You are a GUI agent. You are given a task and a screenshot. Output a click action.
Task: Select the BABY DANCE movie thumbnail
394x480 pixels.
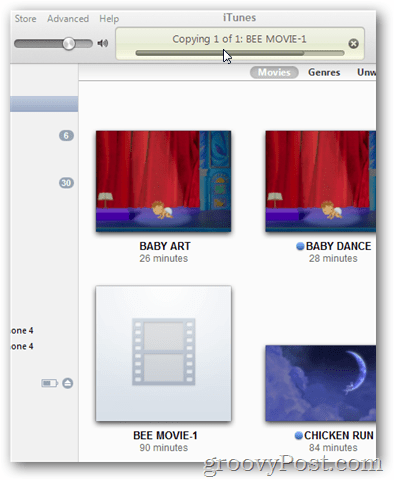click(x=321, y=181)
